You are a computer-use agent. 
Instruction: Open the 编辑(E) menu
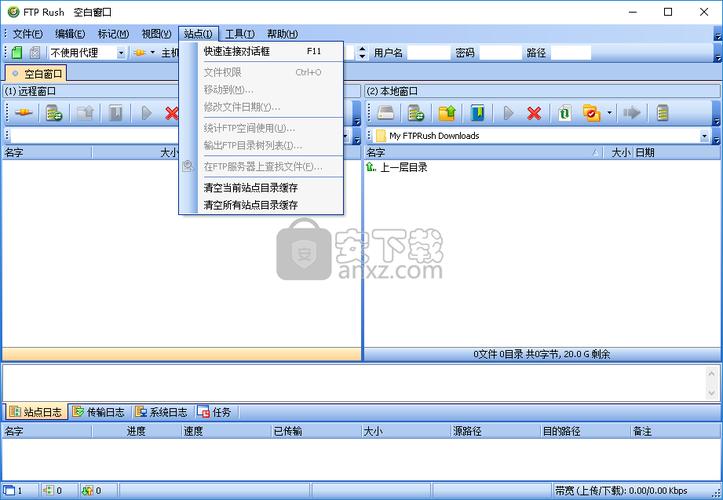(70, 34)
